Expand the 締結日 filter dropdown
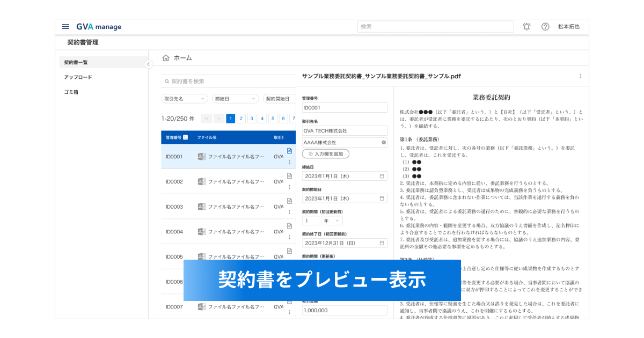 point(235,99)
